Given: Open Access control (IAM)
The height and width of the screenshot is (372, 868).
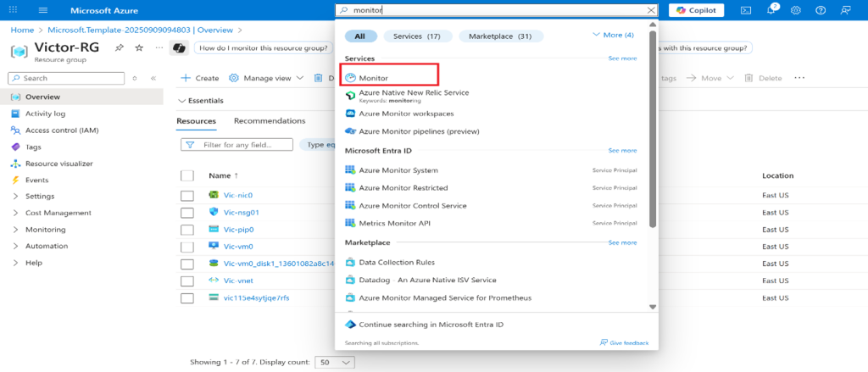Looking at the screenshot, I should pos(62,130).
